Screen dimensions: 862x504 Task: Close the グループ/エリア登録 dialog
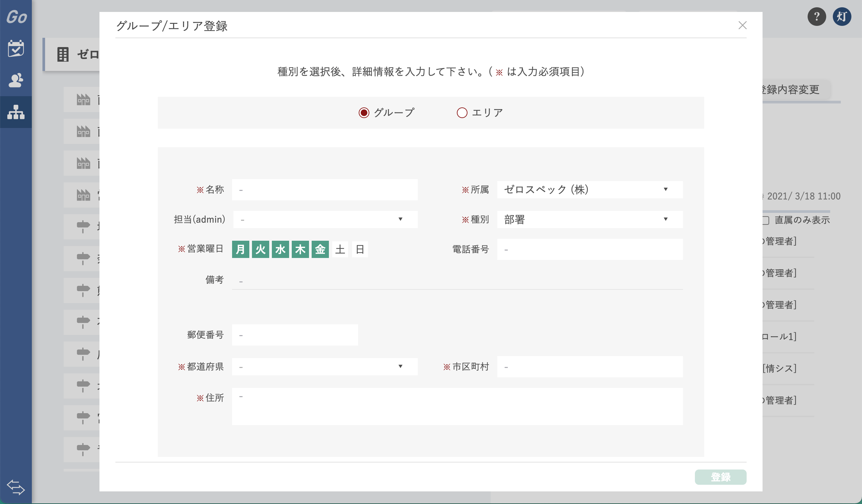tap(742, 25)
